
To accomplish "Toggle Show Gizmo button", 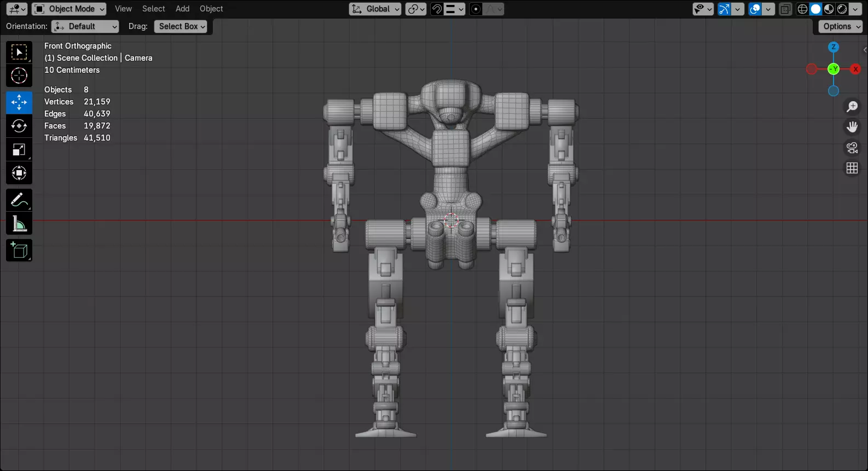I will [x=724, y=9].
